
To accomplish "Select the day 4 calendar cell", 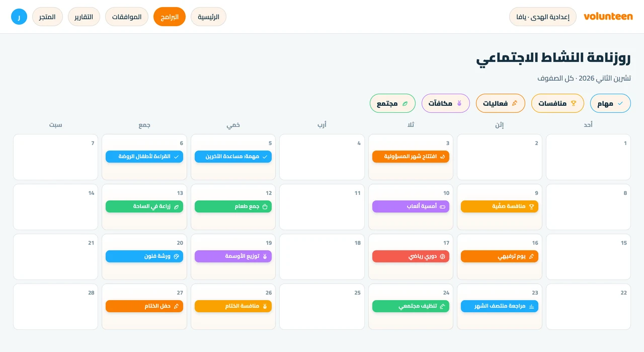I will (322, 157).
